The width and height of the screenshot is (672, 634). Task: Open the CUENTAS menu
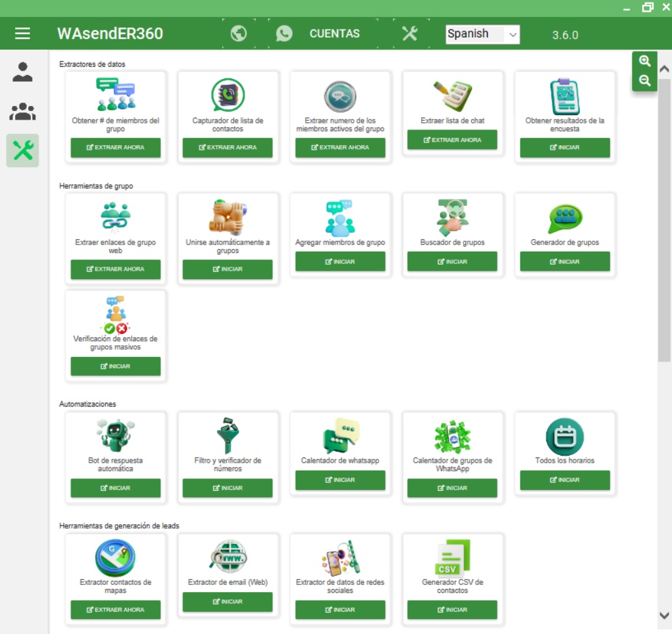pos(334,33)
